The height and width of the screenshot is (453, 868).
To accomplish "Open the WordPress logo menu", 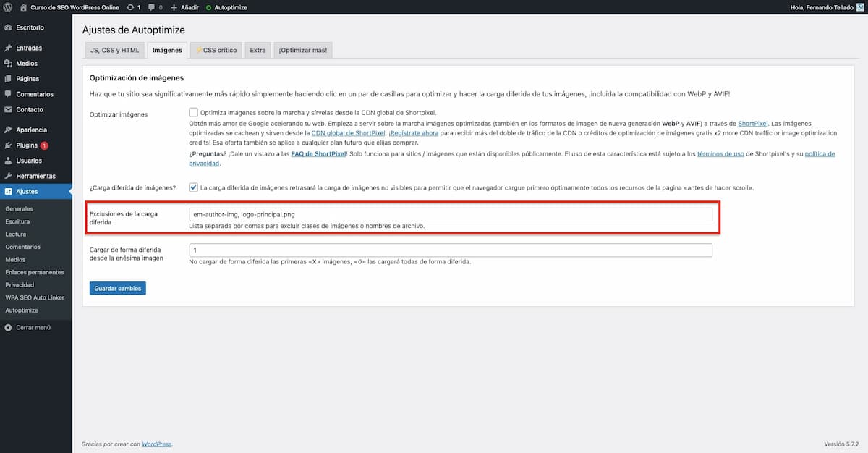I will point(8,7).
